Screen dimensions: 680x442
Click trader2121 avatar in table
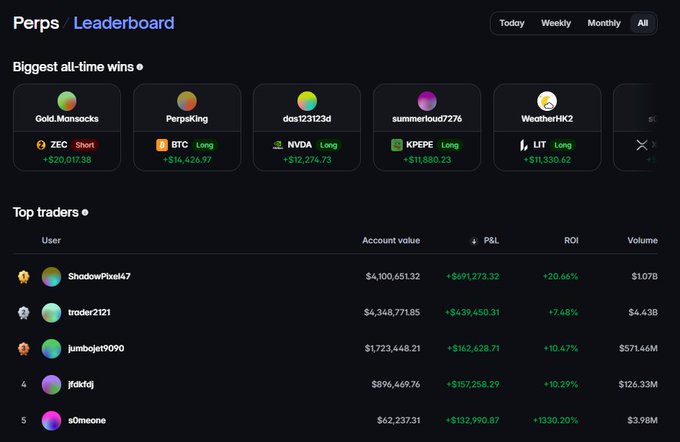[x=51, y=312]
